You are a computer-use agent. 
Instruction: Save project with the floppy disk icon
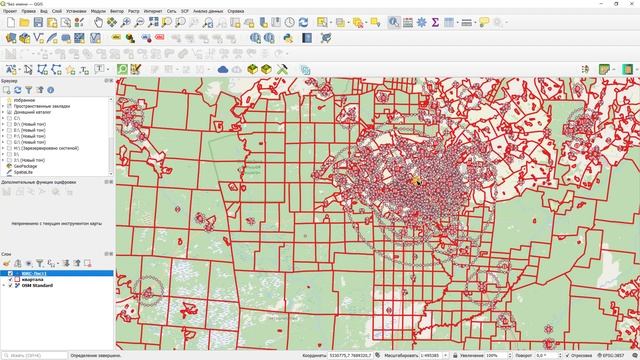pos(38,22)
